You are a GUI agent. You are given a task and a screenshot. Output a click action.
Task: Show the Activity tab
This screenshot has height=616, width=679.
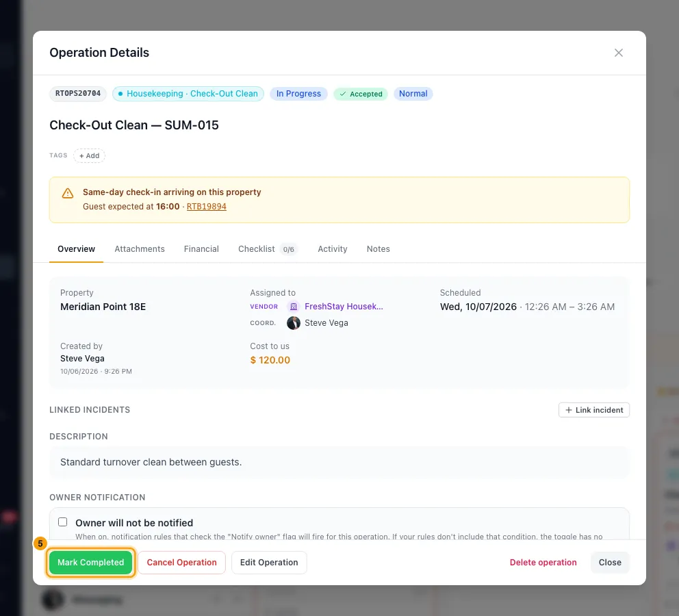click(333, 249)
